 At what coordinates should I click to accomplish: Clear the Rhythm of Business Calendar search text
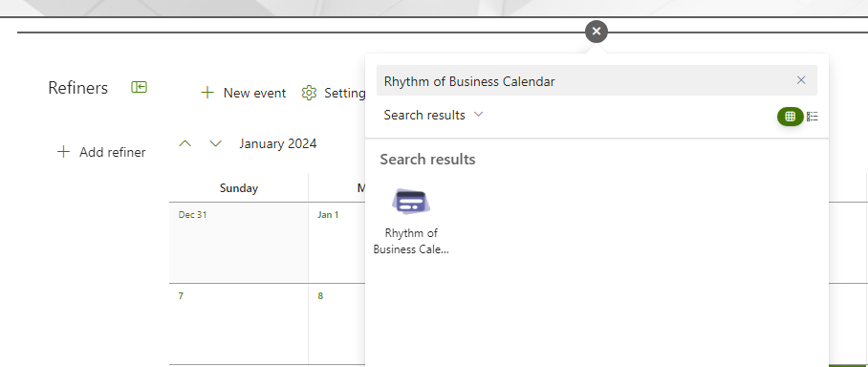[801, 80]
